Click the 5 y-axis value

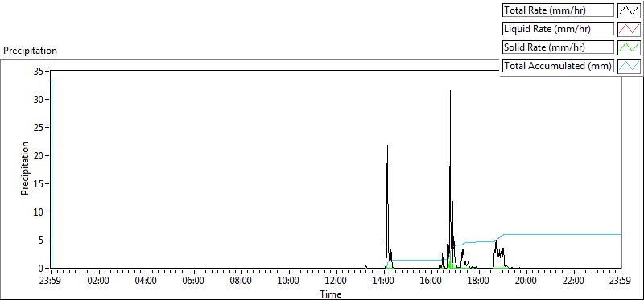[x=42, y=240]
